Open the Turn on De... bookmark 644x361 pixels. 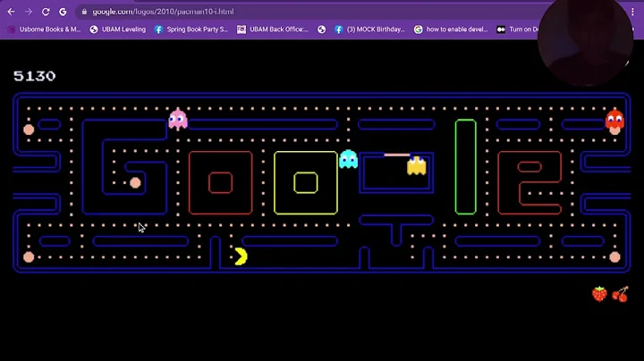pos(518,29)
